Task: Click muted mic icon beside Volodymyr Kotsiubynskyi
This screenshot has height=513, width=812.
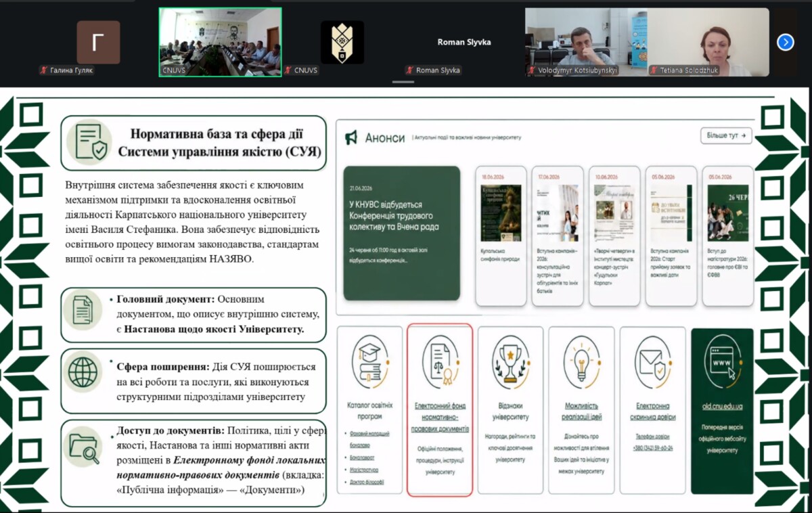Action: (x=531, y=70)
